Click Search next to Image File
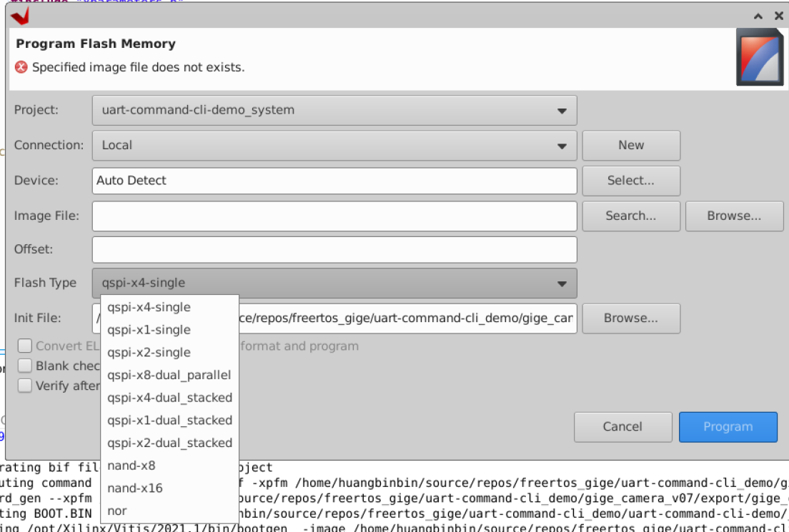789x532 pixels. point(630,216)
